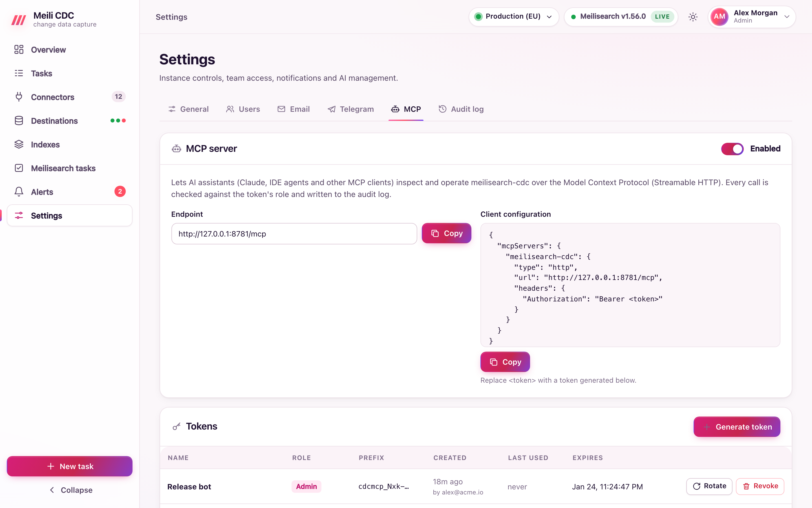This screenshot has width=812, height=508.
Task: Click the MCP server robot icon
Action: pyautogui.click(x=176, y=148)
